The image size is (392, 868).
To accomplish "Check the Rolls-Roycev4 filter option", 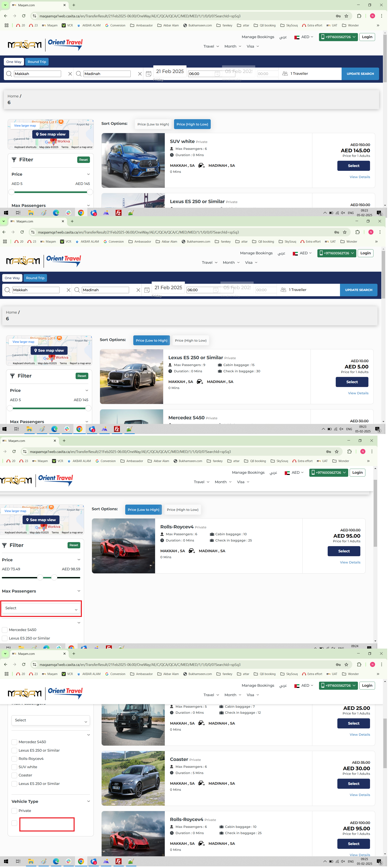I will [x=14, y=758].
